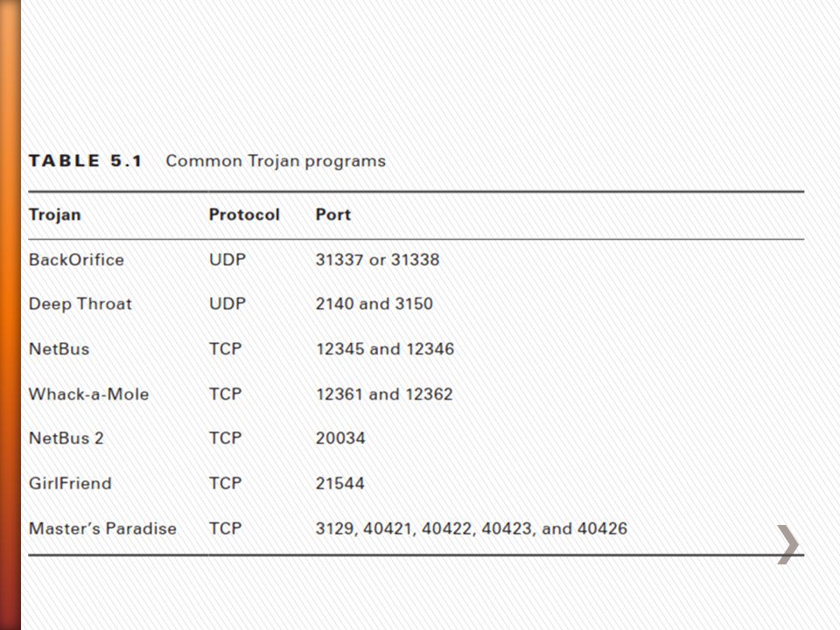This screenshot has height=630, width=840.
Task: Click the Deep Throat entry
Action: click(80, 304)
